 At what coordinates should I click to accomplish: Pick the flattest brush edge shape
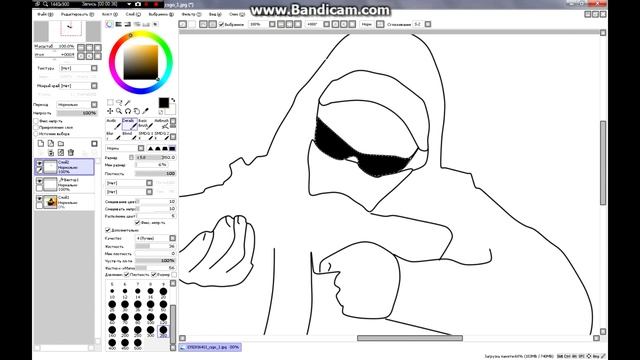(172, 149)
